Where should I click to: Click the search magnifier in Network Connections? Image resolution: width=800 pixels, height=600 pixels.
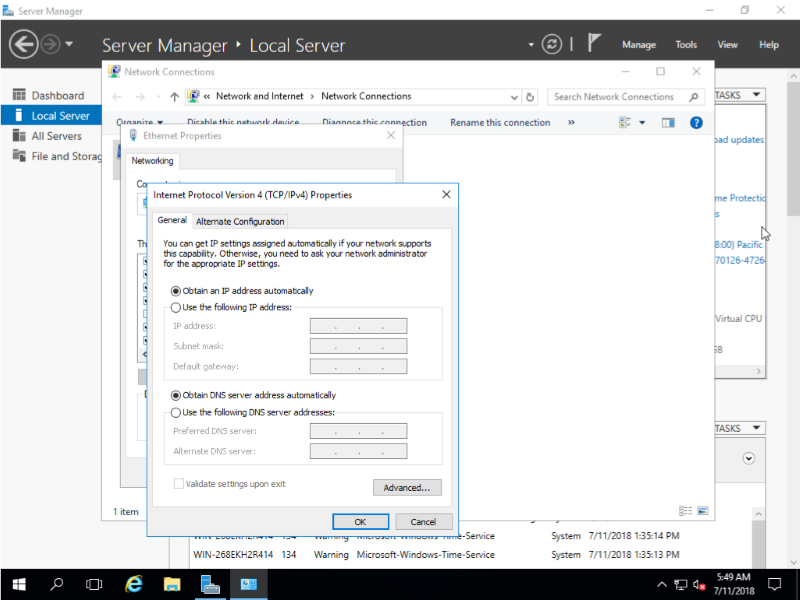coord(693,96)
